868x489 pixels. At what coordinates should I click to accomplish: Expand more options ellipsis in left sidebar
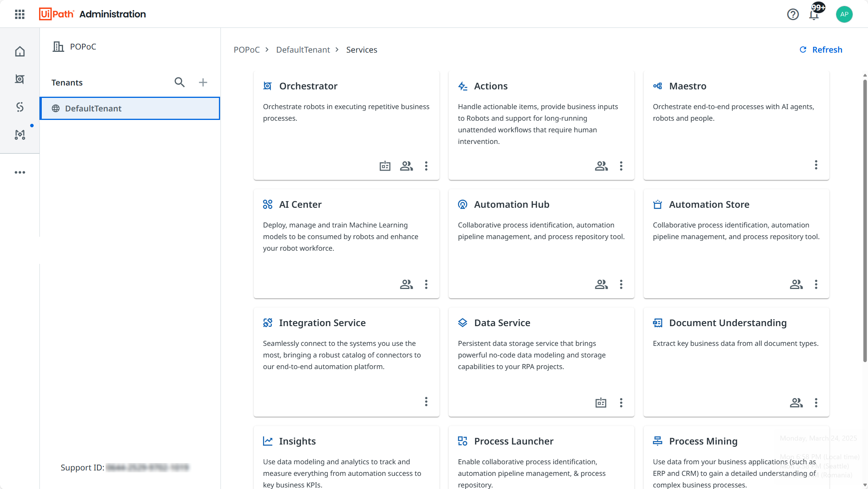20,173
